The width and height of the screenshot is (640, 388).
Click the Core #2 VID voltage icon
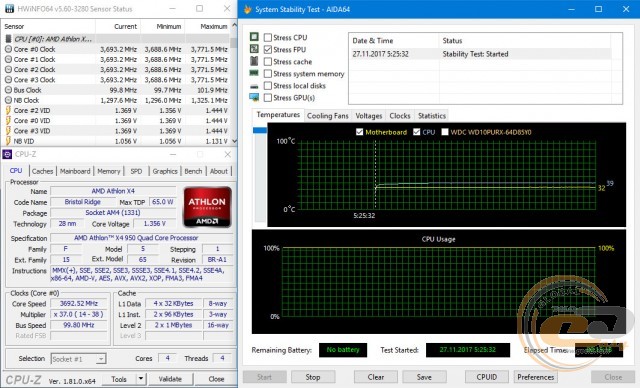click(8, 110)
